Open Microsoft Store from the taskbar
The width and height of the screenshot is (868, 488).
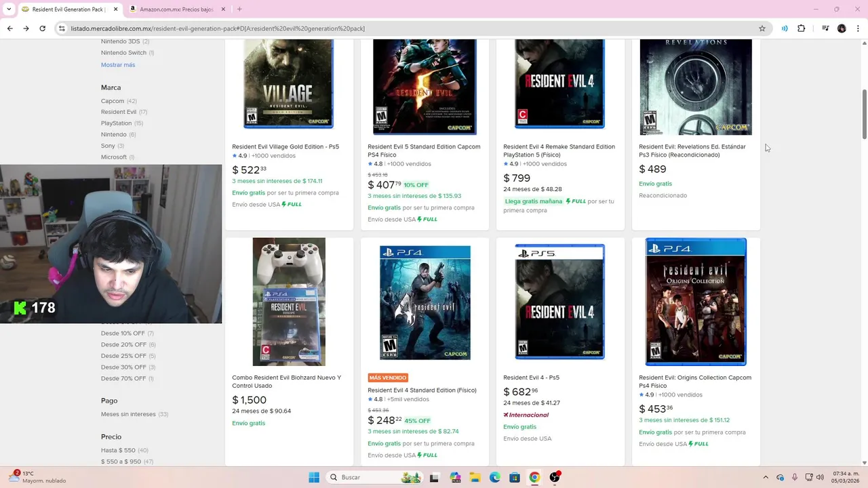click(x=515, y=477)
